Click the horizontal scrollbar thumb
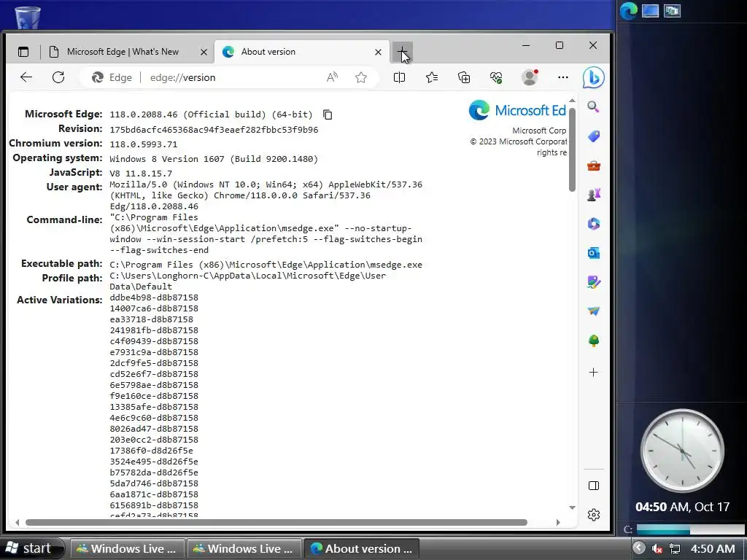The height and width of the screenshot is (560, 747). [x=276, y=522]
